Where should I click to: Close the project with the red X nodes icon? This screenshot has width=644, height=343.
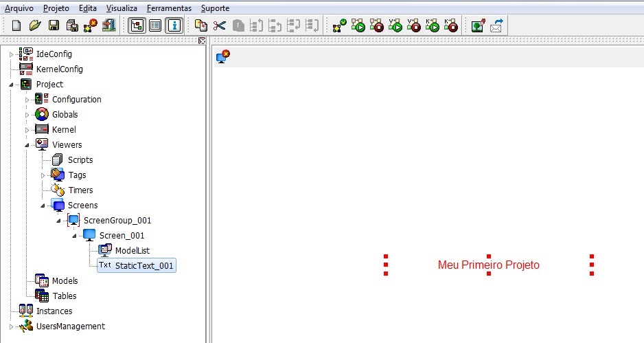(x=91, y=25)
